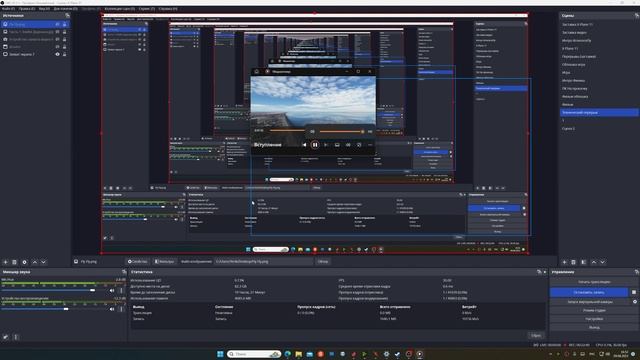Open the Док-панели menu

click(66, 9)
